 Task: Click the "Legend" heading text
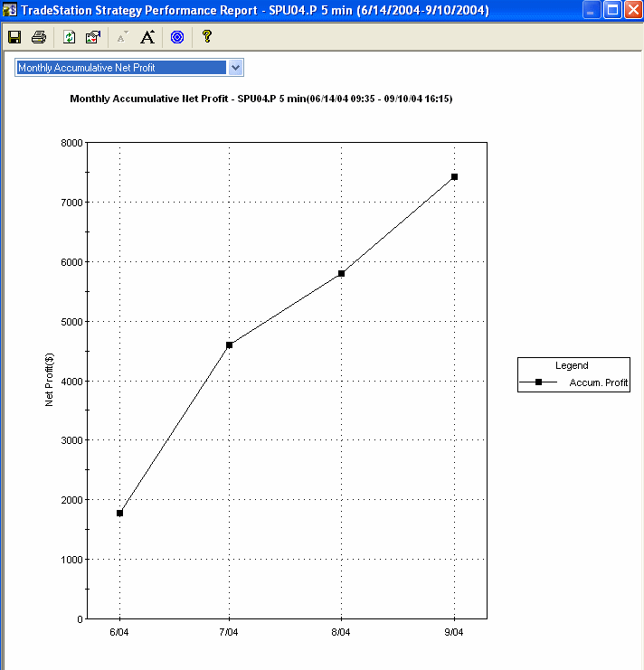click(x=572, y=366)
